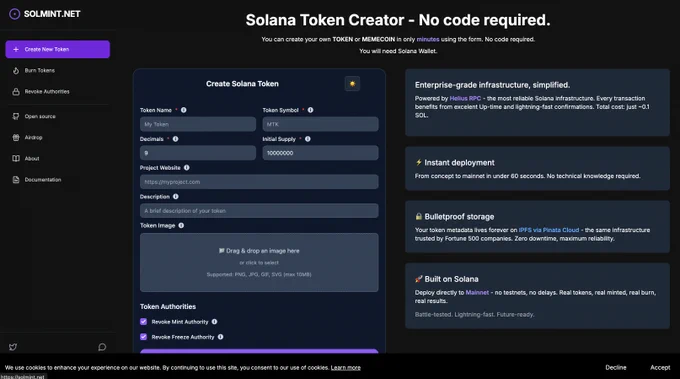
Task: Open the Twitter bird icon in sidebar
Action: point(13,347)
